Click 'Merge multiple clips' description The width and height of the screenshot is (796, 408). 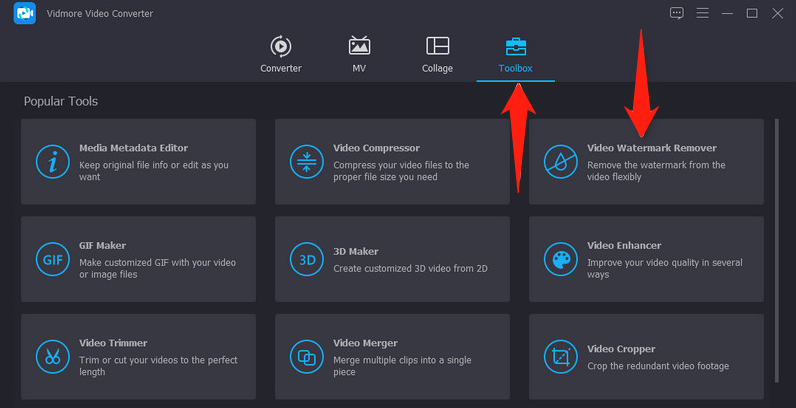(x=402, y=366)
